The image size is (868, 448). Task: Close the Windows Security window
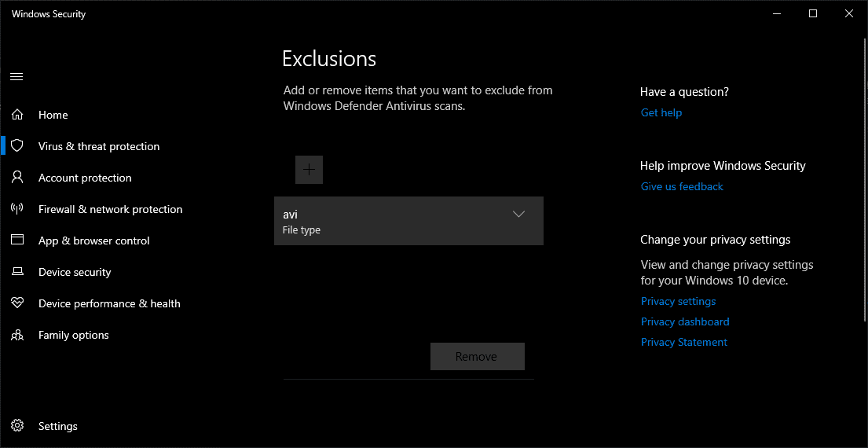tap(849, 14)
